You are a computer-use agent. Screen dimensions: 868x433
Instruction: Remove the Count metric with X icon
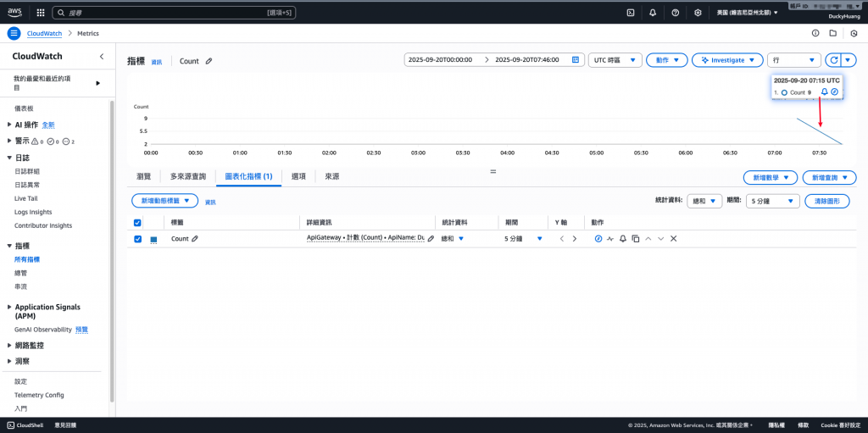click(674, 239)
